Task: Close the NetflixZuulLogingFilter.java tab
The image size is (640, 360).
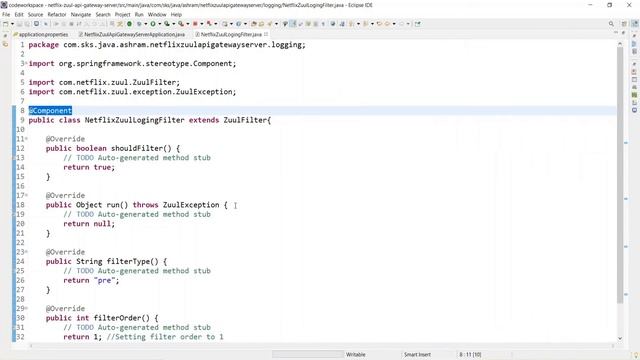Action: click(266, 34)
